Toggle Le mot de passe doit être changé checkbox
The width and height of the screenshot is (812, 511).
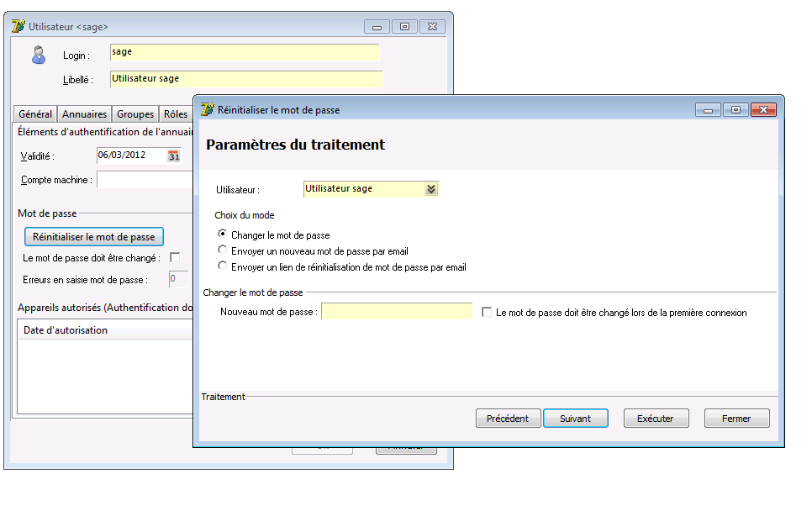175,257
